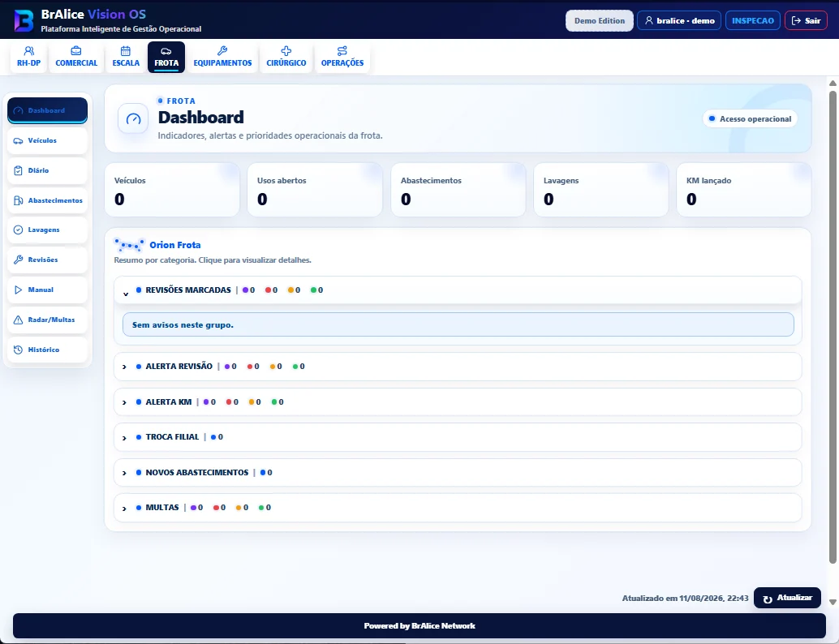Open the Abastecimentos sidebar item

(x=48, y=200)
